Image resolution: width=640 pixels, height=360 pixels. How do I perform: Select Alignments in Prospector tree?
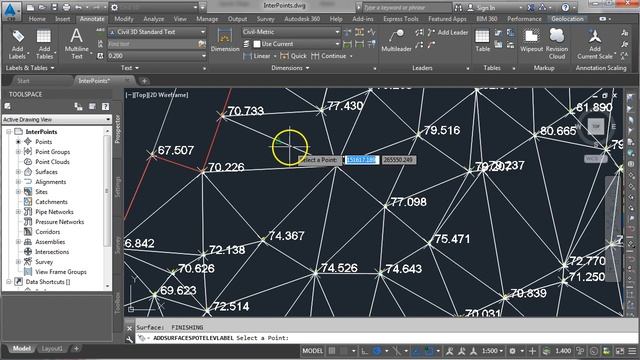tap(50, 182)
